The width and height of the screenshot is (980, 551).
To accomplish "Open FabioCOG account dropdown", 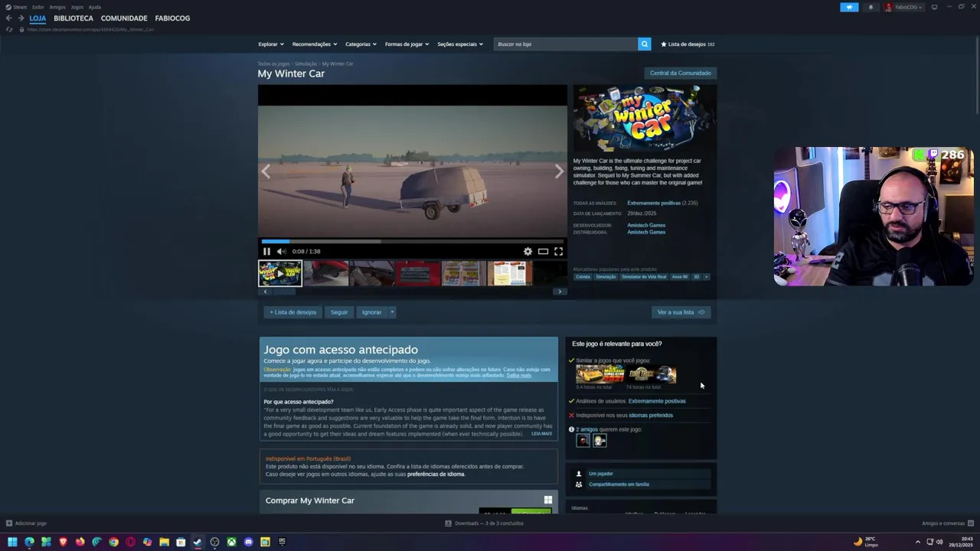I will pyautogui.click(x=903, y=7).
